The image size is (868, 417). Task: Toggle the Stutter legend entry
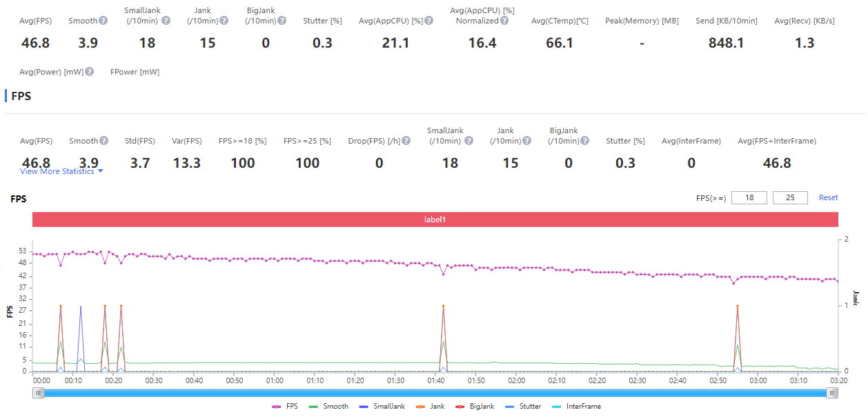[x=523, y=407]
